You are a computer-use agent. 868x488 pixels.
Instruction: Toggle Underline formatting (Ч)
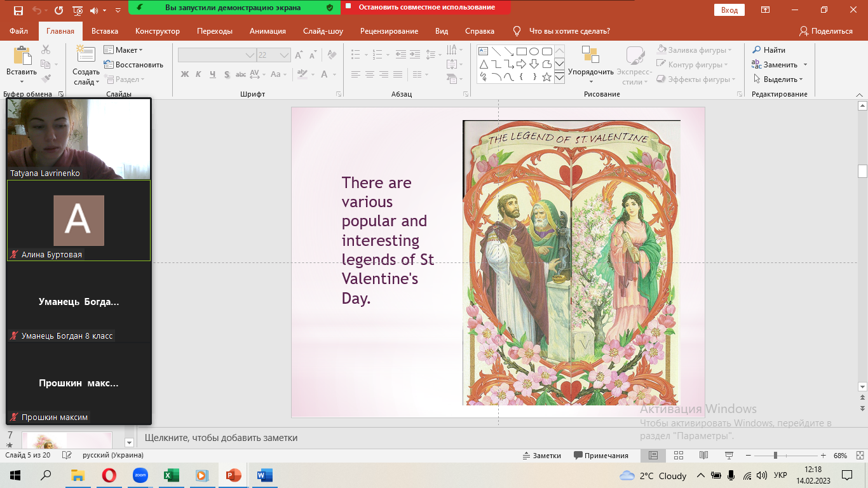click(x=212, y=74)
